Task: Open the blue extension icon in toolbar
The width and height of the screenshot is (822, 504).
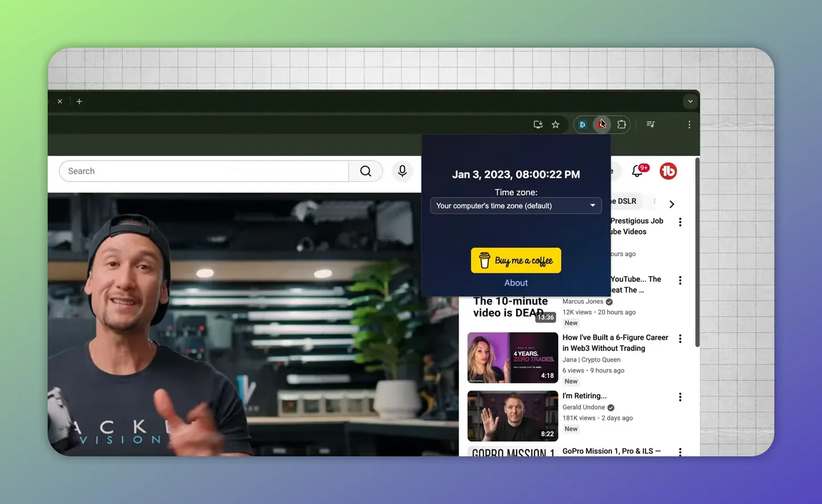Action: 582,124
